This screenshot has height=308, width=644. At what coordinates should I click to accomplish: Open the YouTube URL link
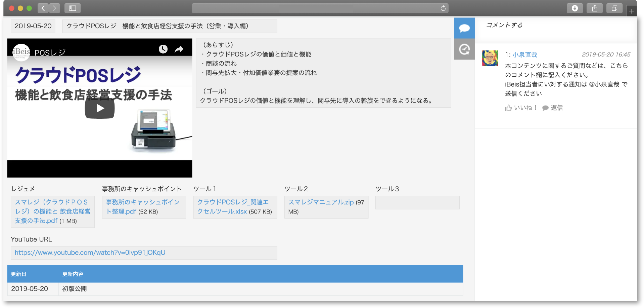pos(90,253)
